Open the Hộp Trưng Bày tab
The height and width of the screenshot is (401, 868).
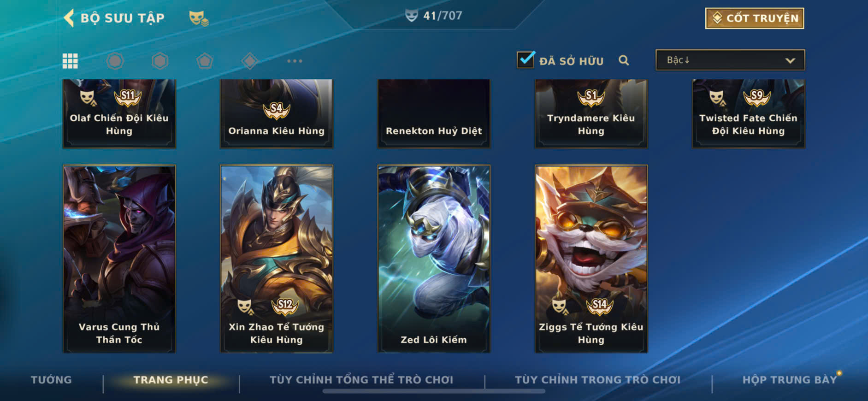(789, 380)
